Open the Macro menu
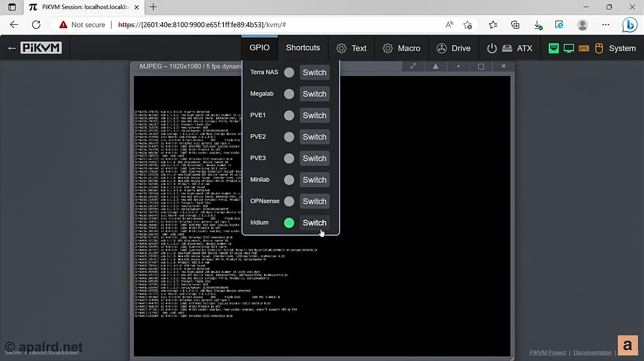The image size is (644, 361). [x=401, y=48]
